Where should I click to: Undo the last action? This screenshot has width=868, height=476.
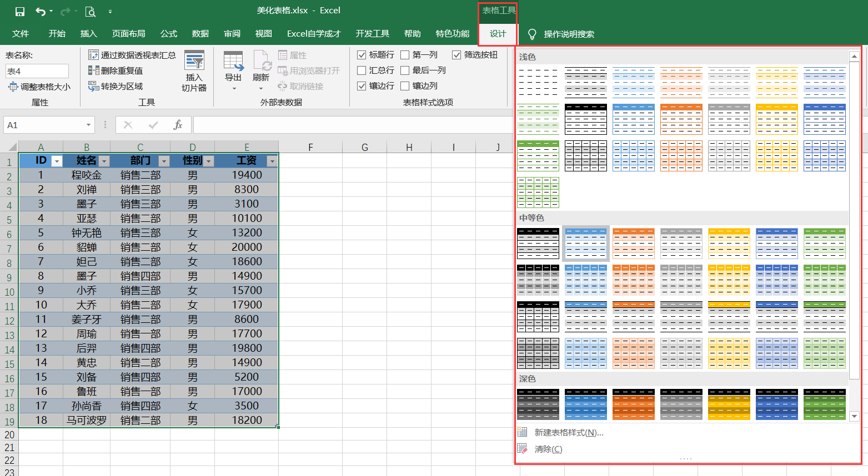pyautogui.click(x=40, y=11)
